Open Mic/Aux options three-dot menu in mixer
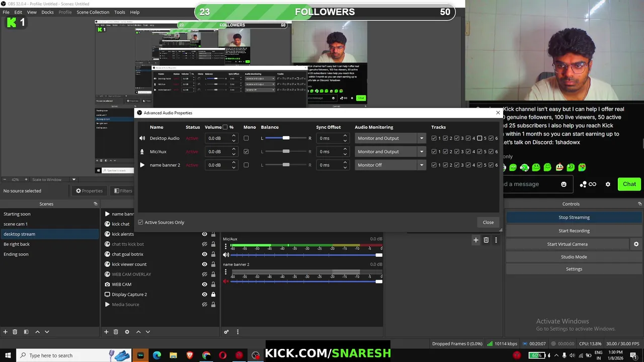 point(225,246)
